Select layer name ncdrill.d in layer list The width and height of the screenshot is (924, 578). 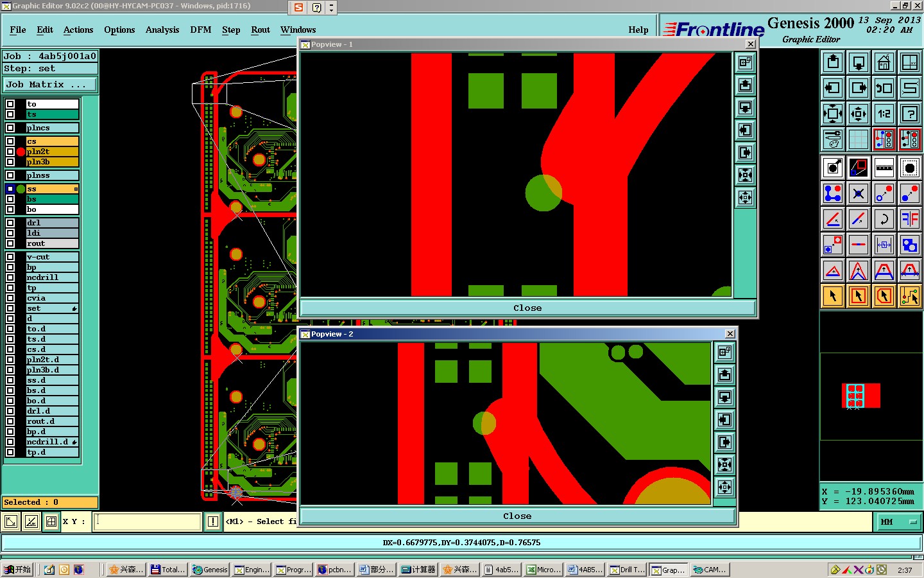coord(52,442)
